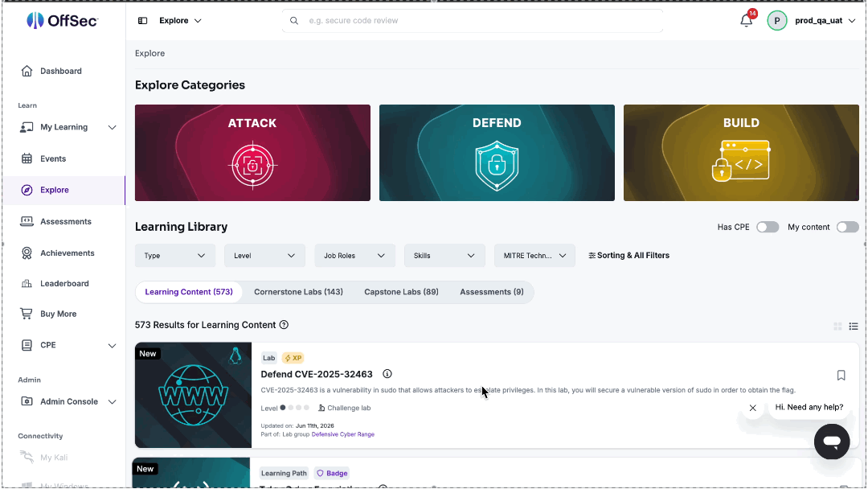Click the 'Jun 11th, 2026' updated date
This screenshot has height=489, width=868.
315,426
